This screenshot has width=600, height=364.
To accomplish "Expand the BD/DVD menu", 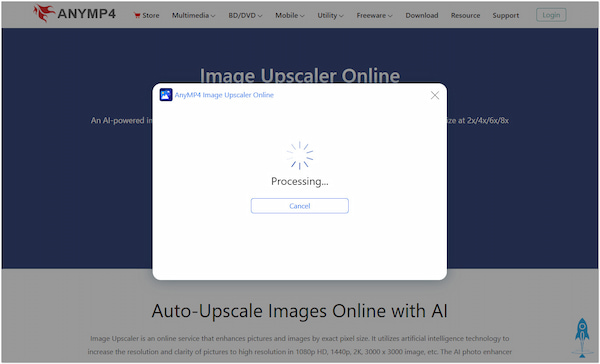I will (x=245, y=15).
